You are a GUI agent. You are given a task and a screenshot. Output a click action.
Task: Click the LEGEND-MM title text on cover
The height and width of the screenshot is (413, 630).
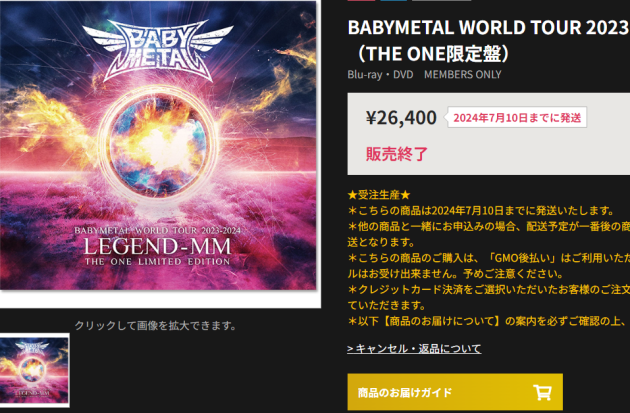click(x=158, y=246)
